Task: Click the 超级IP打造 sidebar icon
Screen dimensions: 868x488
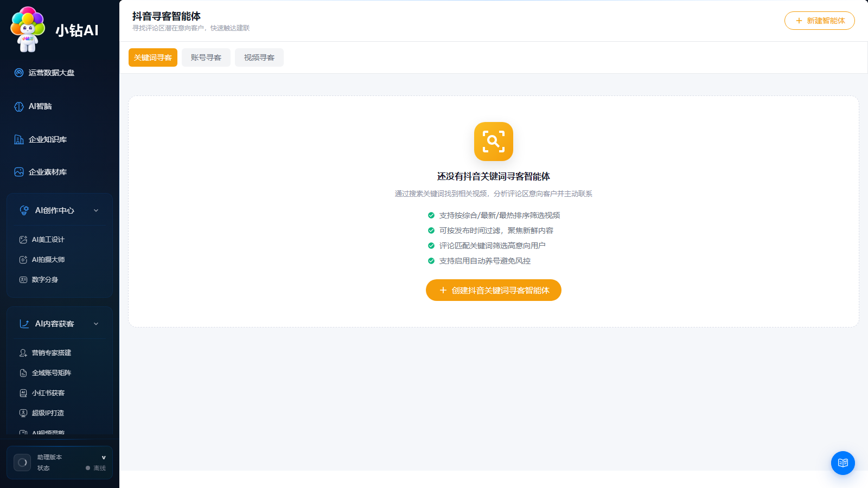Action: 23,413
